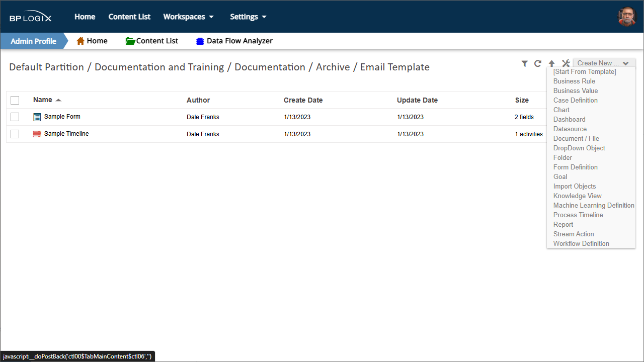Select Workflow Definition option

coord(581,244)
